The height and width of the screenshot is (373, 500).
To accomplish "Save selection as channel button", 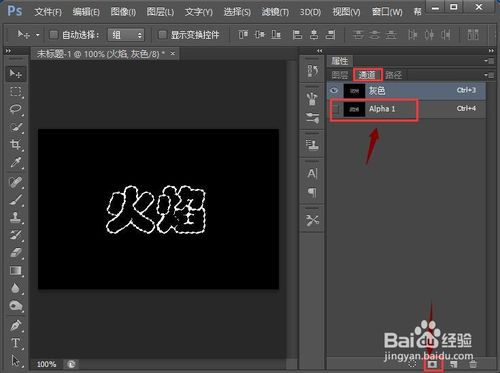I will tap(433, 364).
